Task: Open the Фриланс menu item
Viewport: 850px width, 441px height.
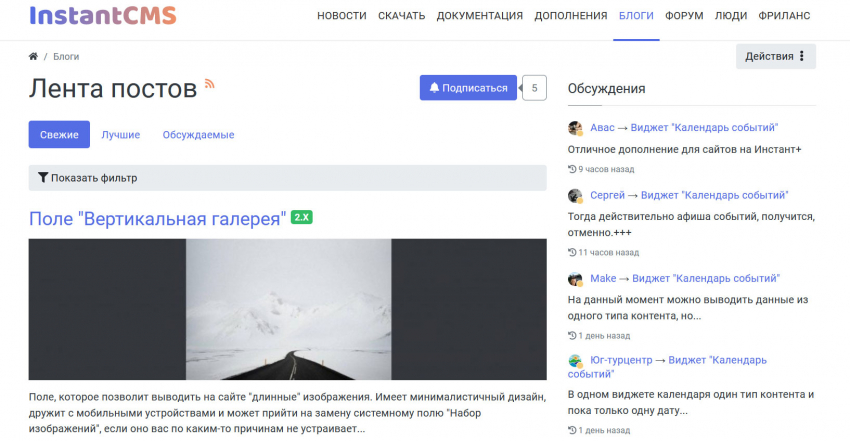Action: (x=784, y=16)
